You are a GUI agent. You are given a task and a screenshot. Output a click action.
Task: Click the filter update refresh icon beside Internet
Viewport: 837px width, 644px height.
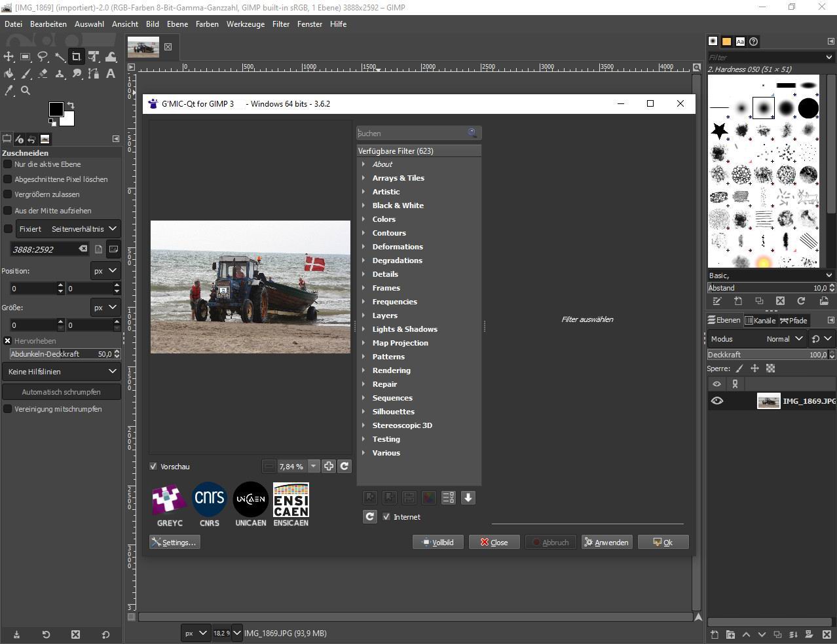pyautogui.click(x=370, y=517)
